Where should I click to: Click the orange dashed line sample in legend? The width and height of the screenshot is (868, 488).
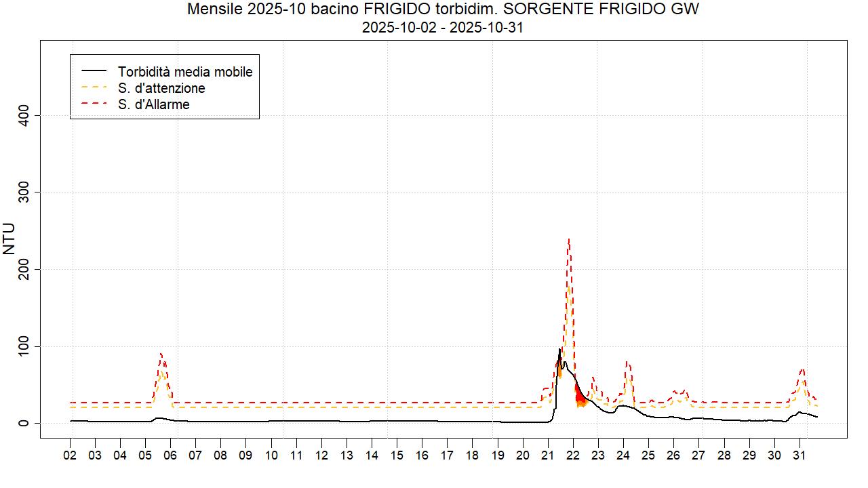point(94,88)
